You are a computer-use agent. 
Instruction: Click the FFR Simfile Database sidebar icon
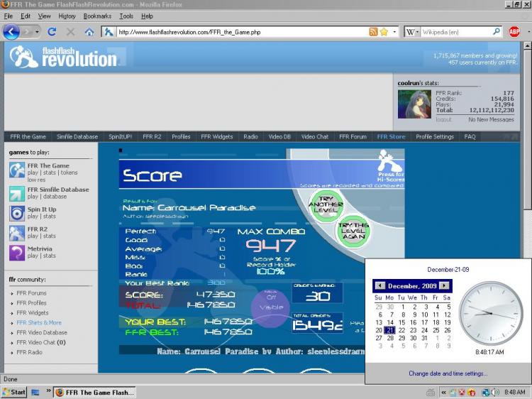17,194
